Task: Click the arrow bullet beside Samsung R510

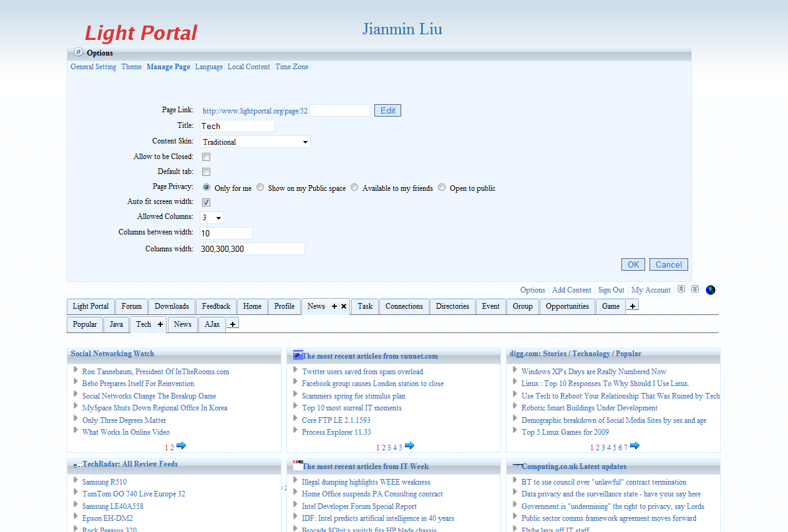Action: click(76, 480)
